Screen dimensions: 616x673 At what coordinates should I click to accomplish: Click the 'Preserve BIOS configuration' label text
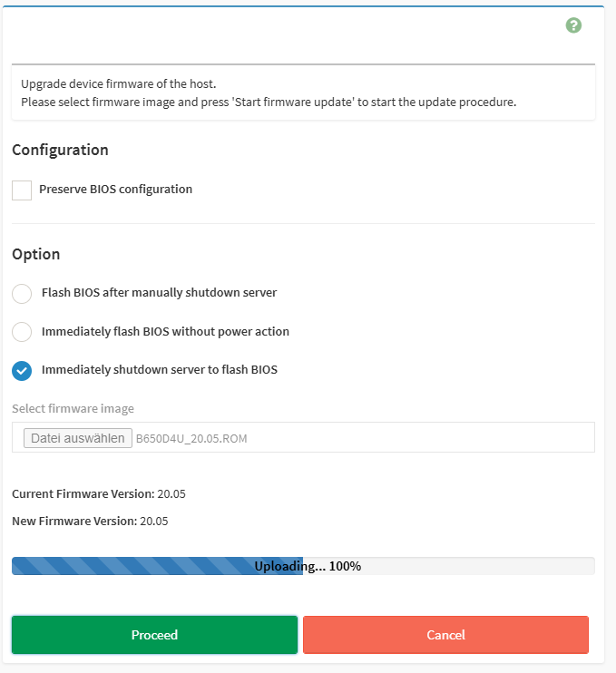115,190
